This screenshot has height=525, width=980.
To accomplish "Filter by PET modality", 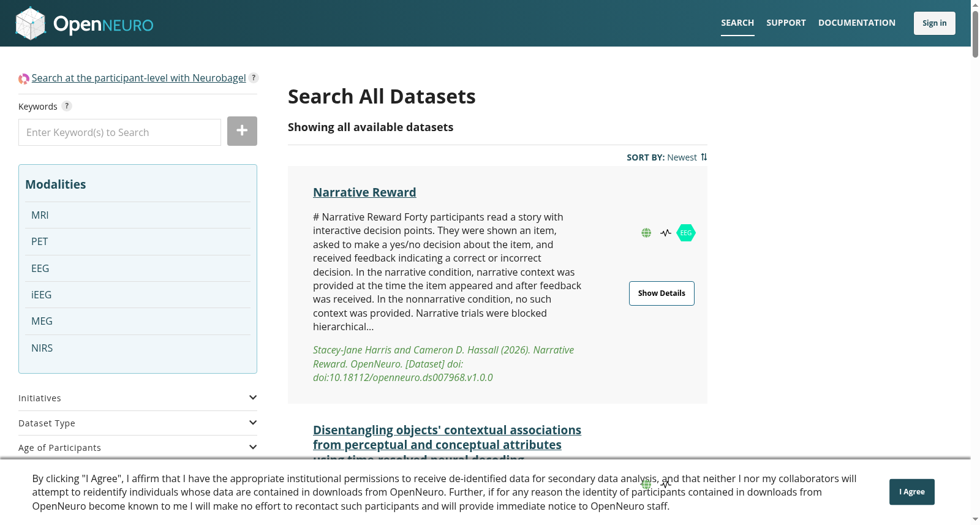I will [x=138, y=241].
